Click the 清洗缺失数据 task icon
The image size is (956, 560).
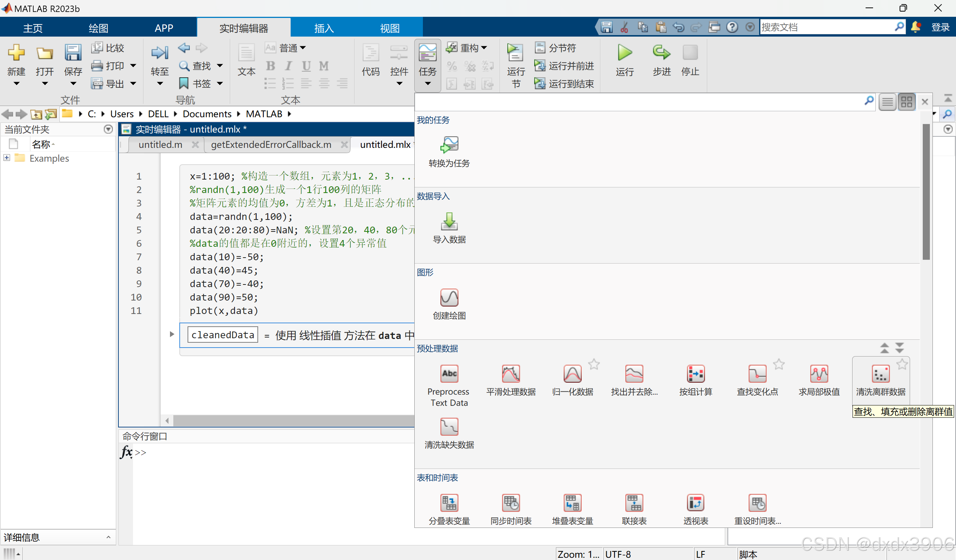[449, 427]
